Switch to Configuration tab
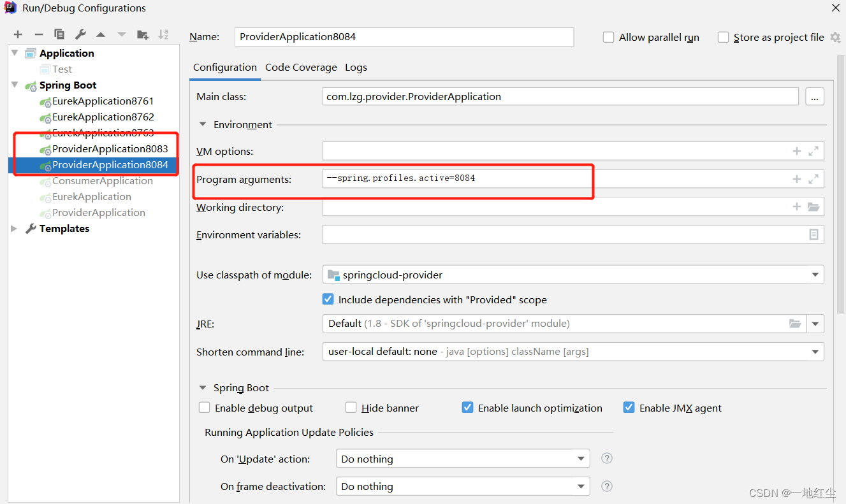Viewport: 846px width, 504px height. 225,68
